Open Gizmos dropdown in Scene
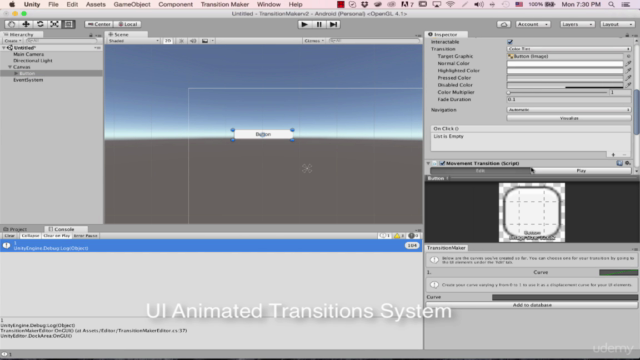640x360 pixels. pyautogui.click(x=314, y=41)
